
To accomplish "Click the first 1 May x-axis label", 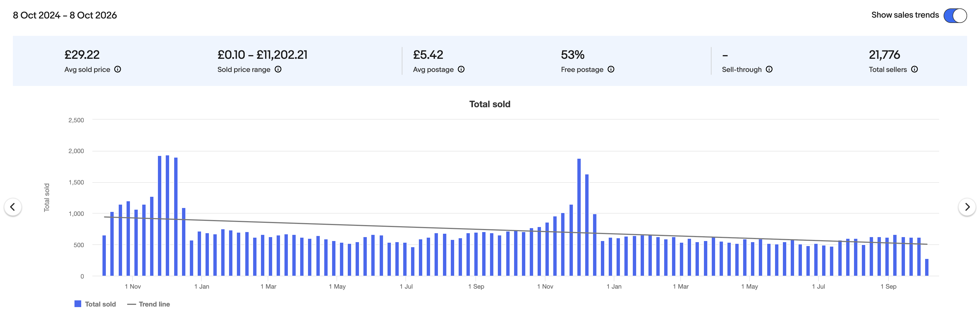I will coord(337,286).
